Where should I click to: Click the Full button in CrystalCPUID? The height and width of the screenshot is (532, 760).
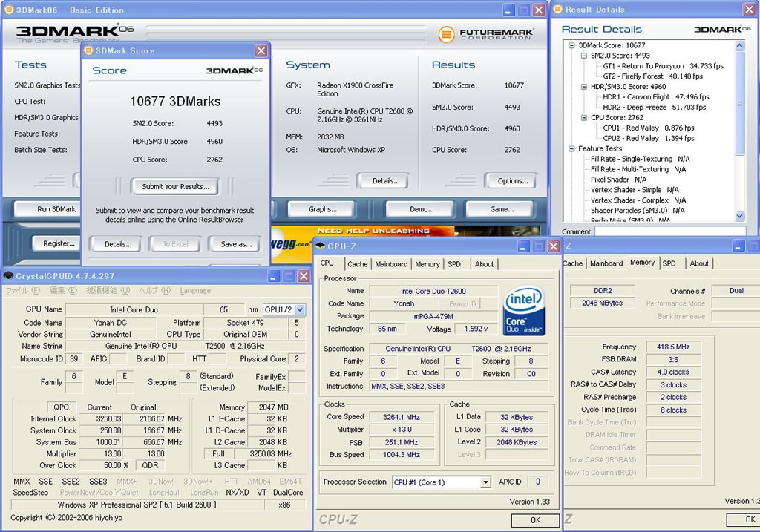click(x=219, y=453)
